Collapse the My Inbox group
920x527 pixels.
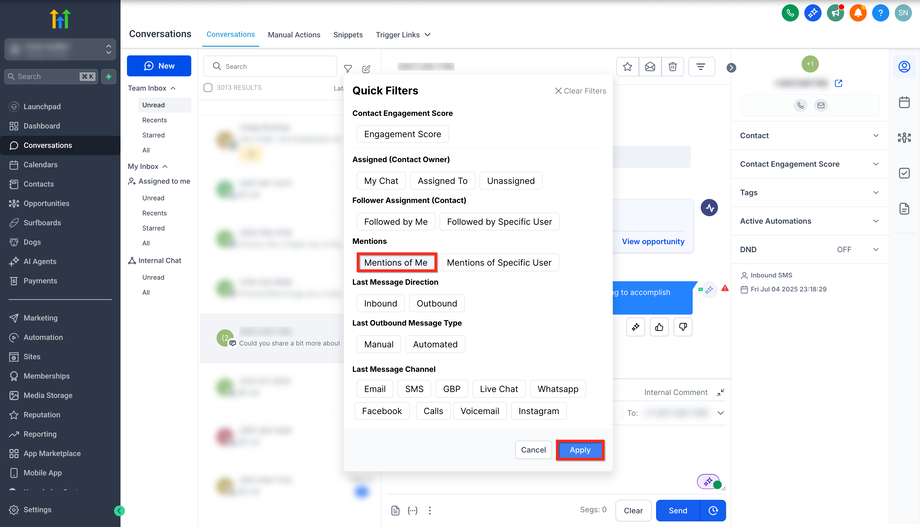tap(147, 167)
